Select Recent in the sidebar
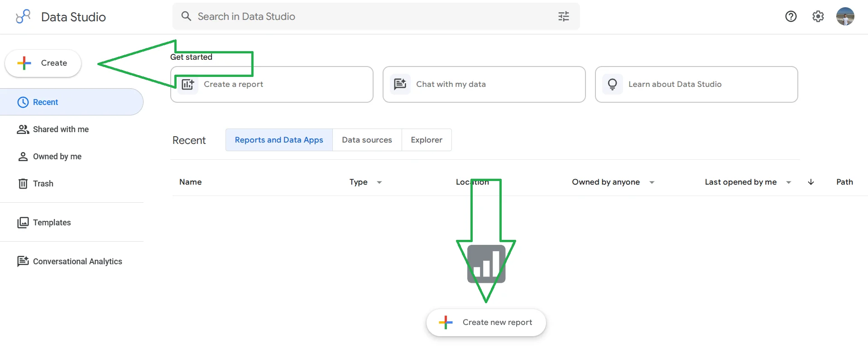The height and width of the screenshot is (348, 868). click(x=72, y=102)
